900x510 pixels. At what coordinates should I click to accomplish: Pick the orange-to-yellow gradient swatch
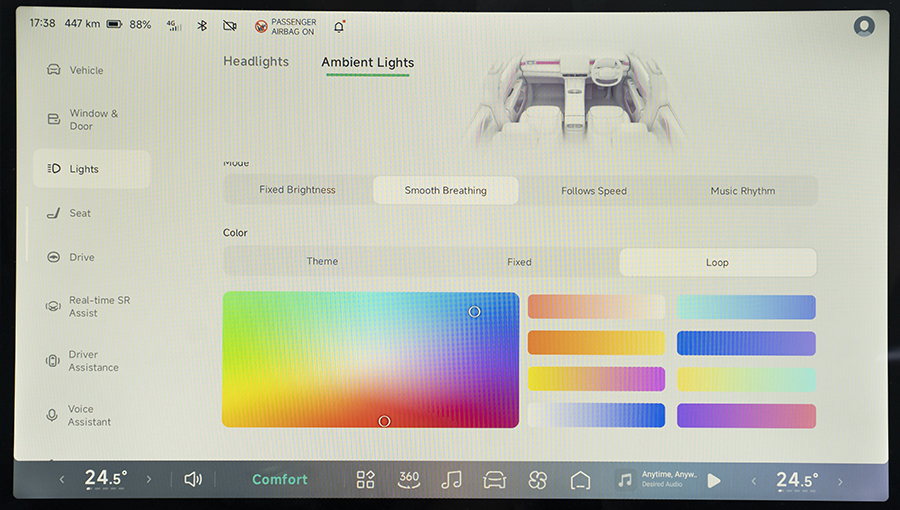click(x=596, y=343)
